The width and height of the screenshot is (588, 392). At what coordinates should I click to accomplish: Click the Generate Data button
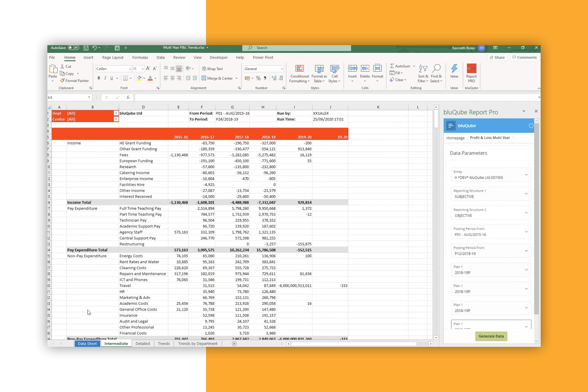491,336
